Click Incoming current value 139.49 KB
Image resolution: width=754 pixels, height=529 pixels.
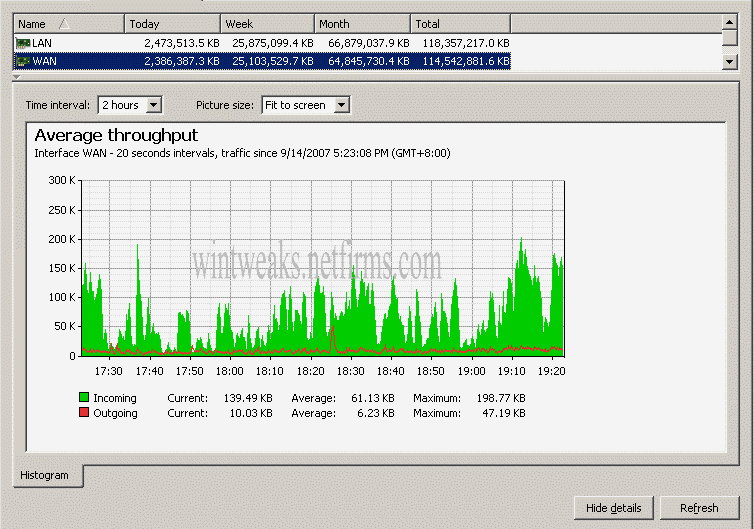[248, 398]
